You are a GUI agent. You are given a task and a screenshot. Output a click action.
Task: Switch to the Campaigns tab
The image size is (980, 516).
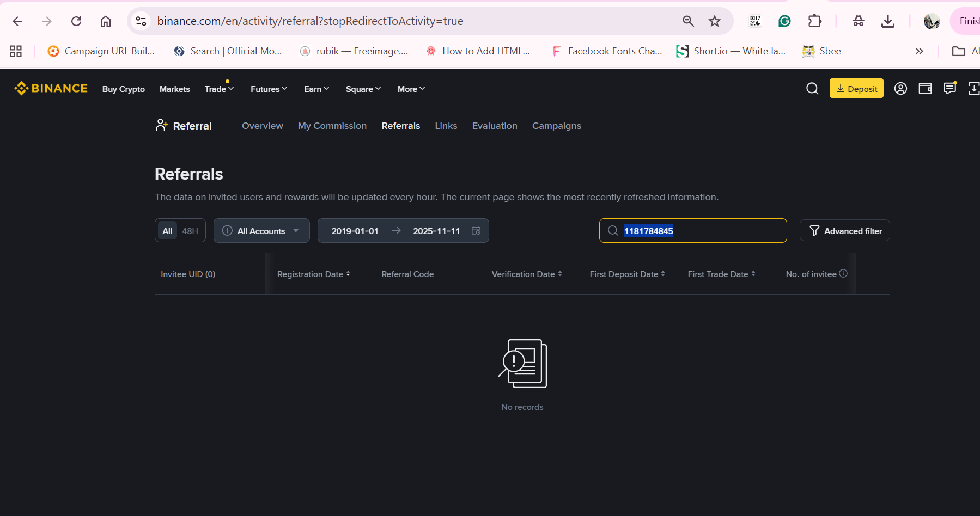[x=557, y=126]
